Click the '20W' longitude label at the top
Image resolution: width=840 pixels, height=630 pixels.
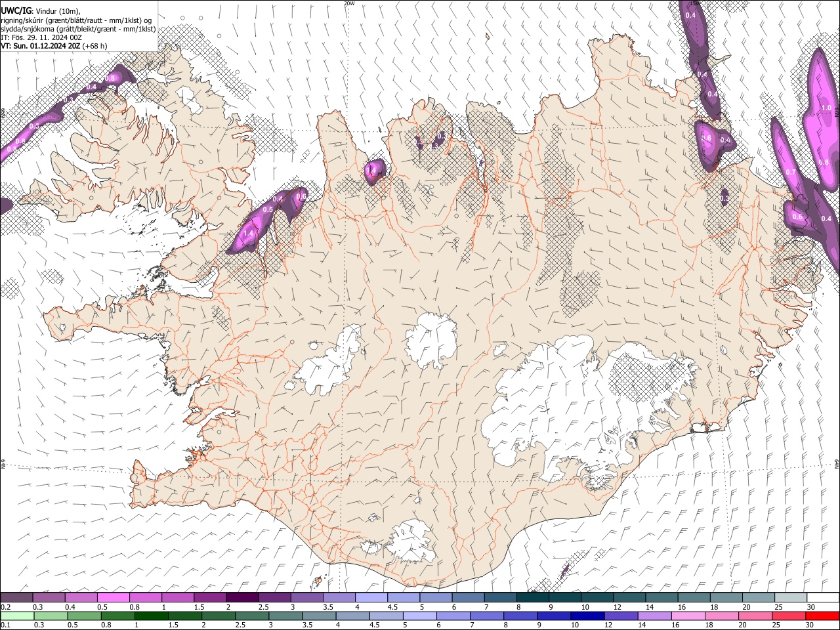pos(349,3)
